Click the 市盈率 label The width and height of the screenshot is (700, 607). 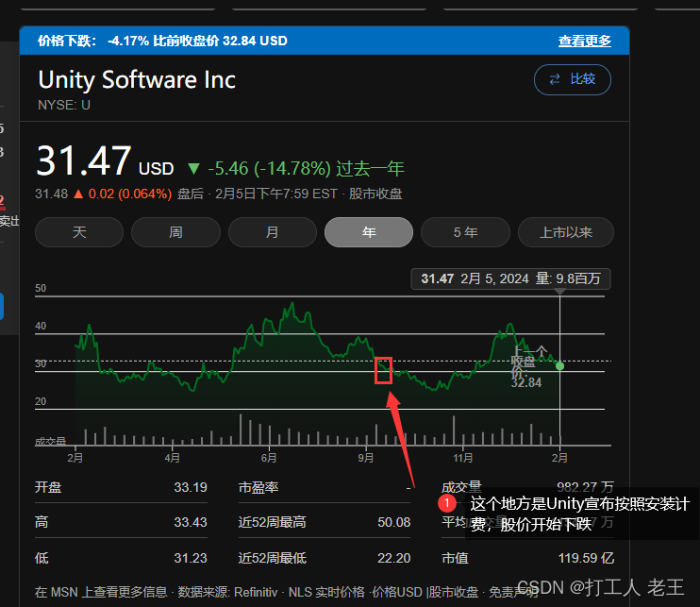click(258, 487)
